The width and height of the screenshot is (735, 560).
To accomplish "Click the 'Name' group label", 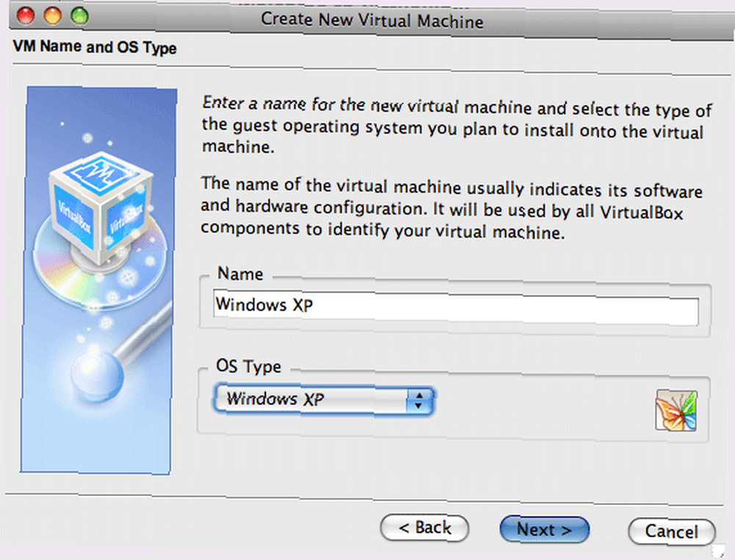I will tap(240, 273).
